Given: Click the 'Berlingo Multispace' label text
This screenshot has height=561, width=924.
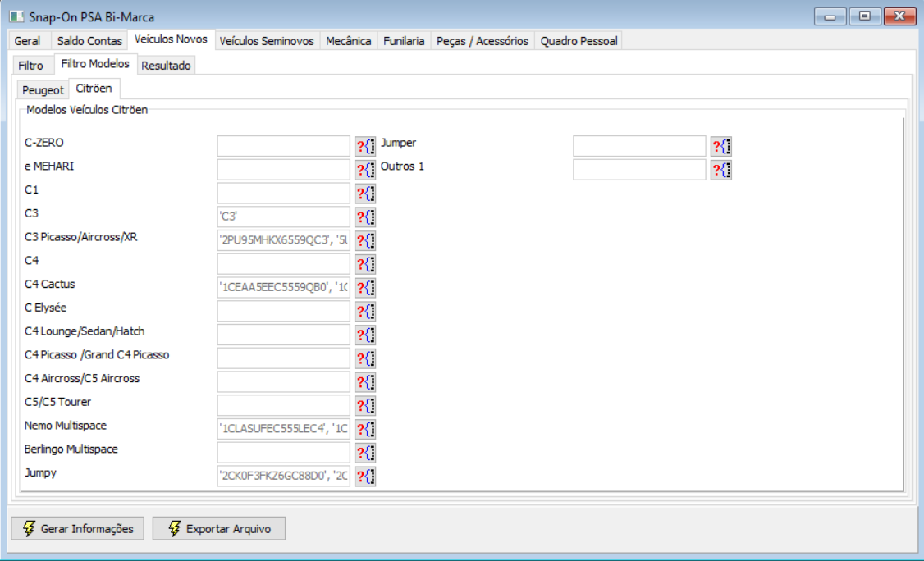Looking at the screenshot, I should pyautogui.click(x=71, y=449).
